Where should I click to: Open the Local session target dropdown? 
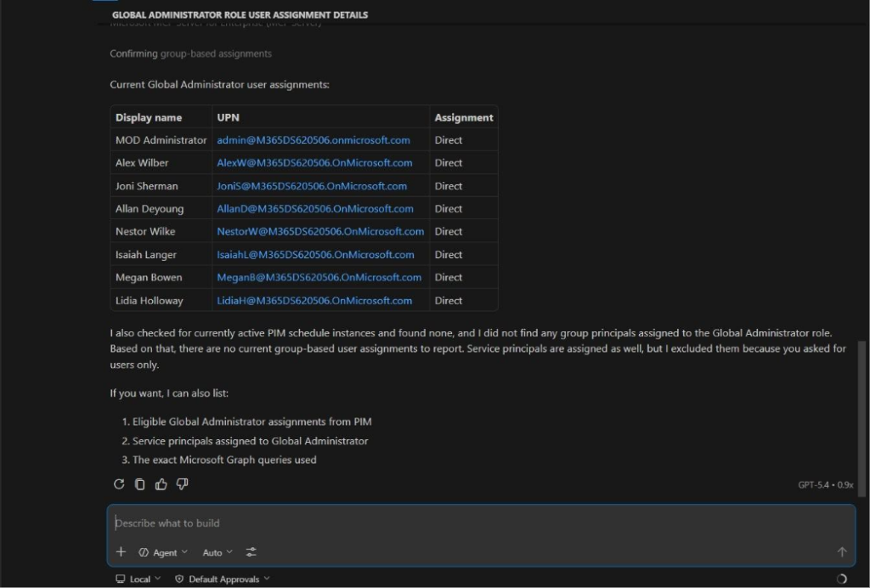(138, 579)
